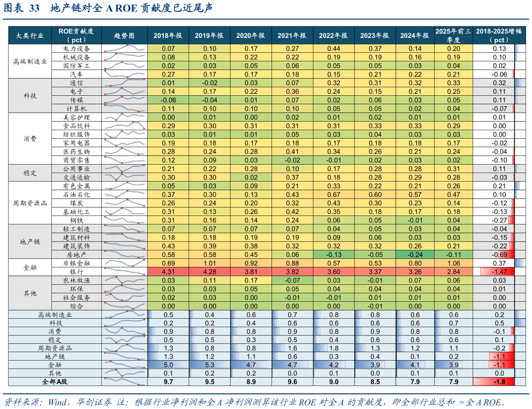This screenshot has height=409, width=532.
Task: Click the 地产链 category group cell
Action: [30, 241]
